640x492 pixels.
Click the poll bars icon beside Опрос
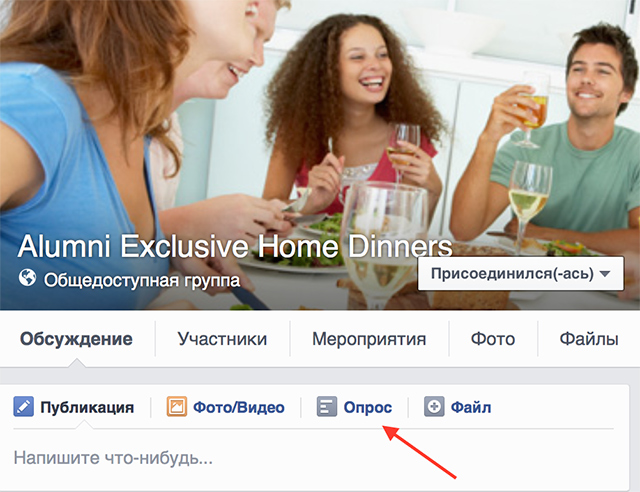click(327, 407)
